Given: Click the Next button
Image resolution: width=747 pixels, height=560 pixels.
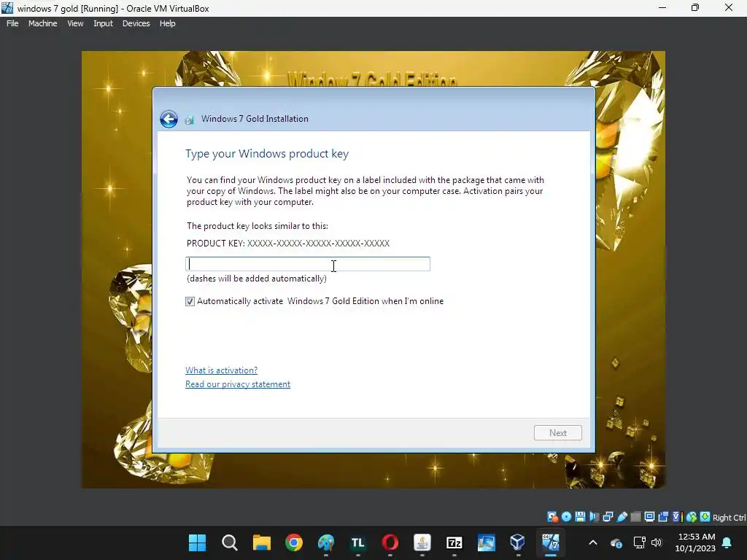Looking at the screenshot, I should pos(558,433).
